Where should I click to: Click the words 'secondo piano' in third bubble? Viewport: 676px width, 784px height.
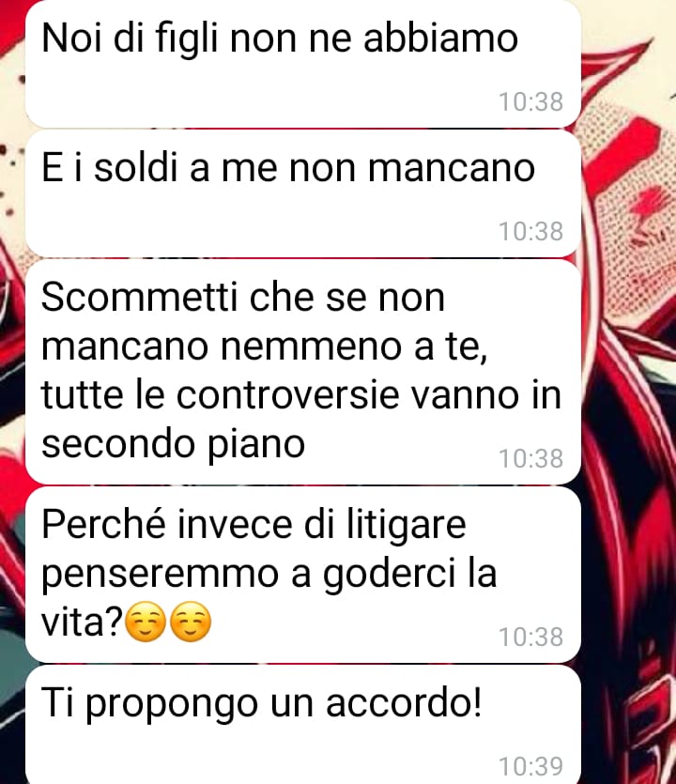tap(173, 444)
